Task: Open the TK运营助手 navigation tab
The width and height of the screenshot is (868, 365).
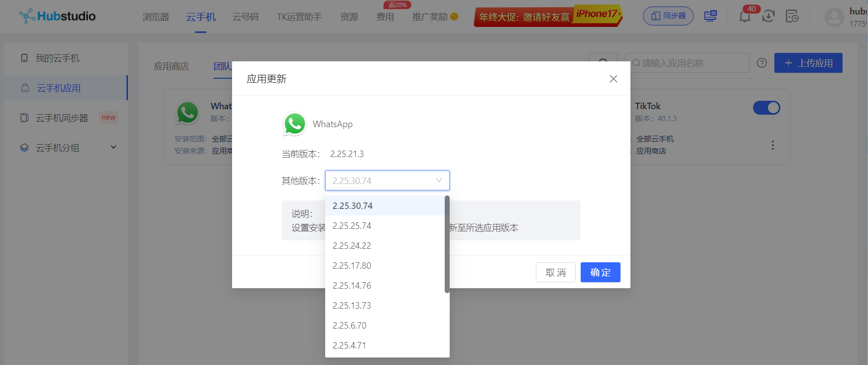Action: coord(299,17)
